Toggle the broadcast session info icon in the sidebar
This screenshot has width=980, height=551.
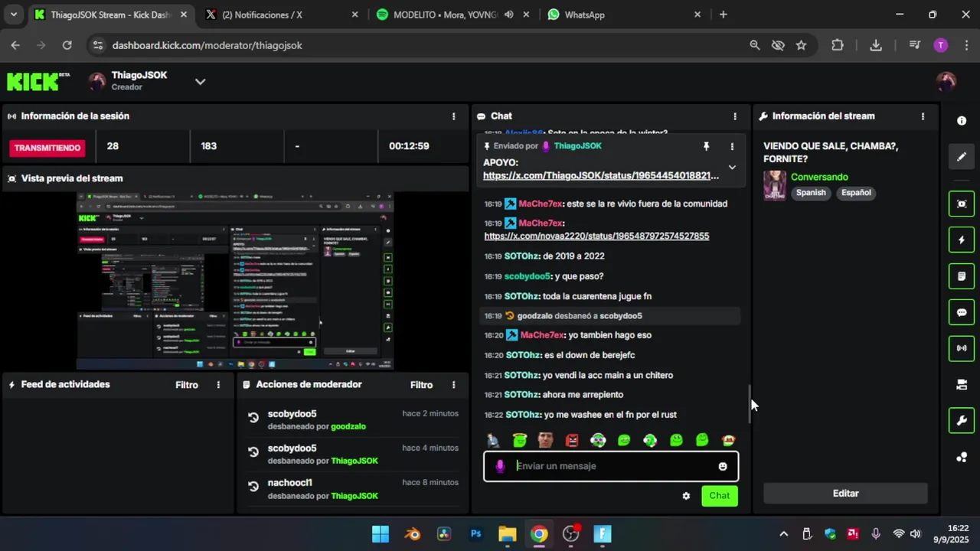coord(962,348)
